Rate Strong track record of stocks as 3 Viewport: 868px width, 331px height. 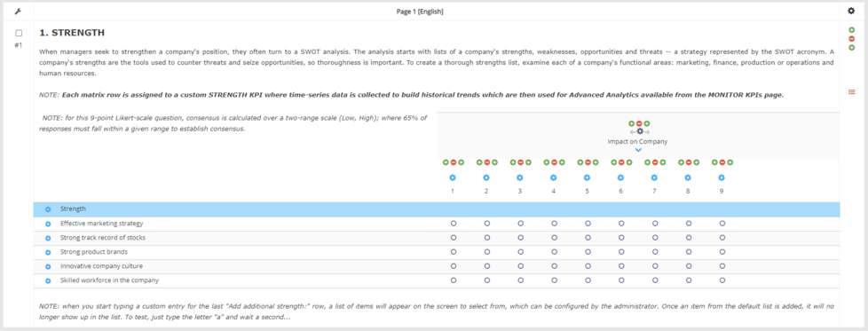click(520, 238)
